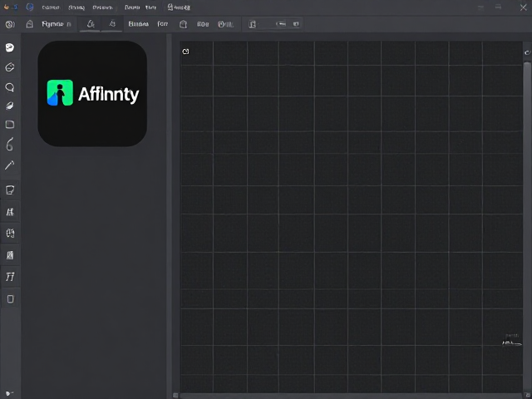This screenshot has height=399, width=532.
Task: Select the sticky-note page tool in sidebar
Action: [x=10, y=190]
